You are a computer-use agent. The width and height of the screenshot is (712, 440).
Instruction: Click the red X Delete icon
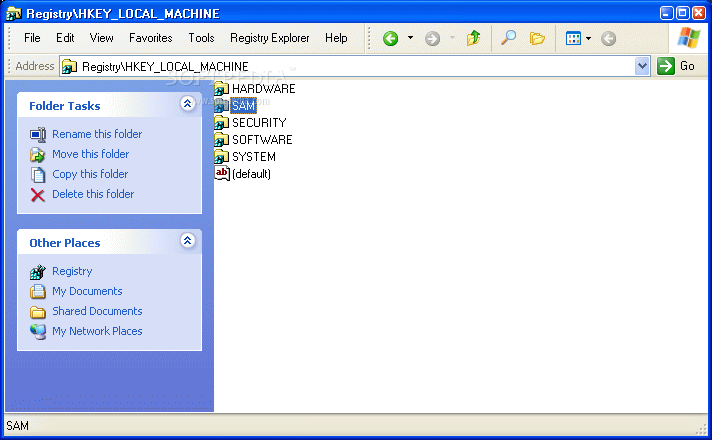pyautogui.click(x=38, y=195)
